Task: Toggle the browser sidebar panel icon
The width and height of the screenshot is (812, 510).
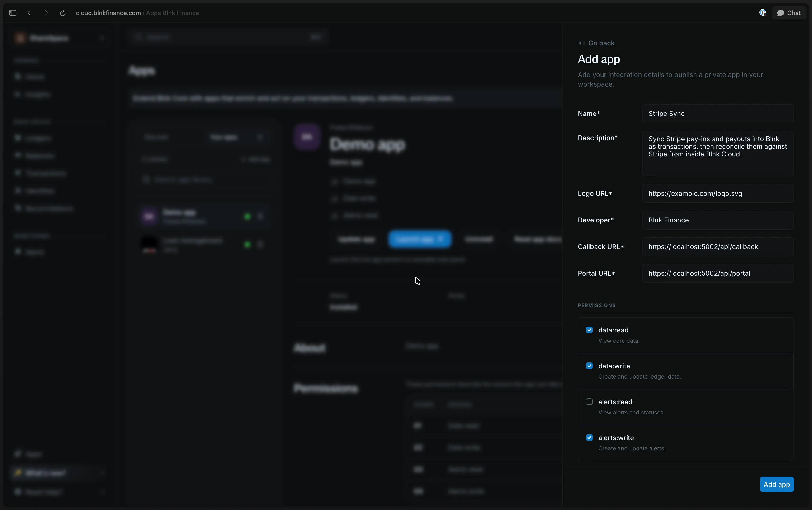Action: tap(13, 13)
